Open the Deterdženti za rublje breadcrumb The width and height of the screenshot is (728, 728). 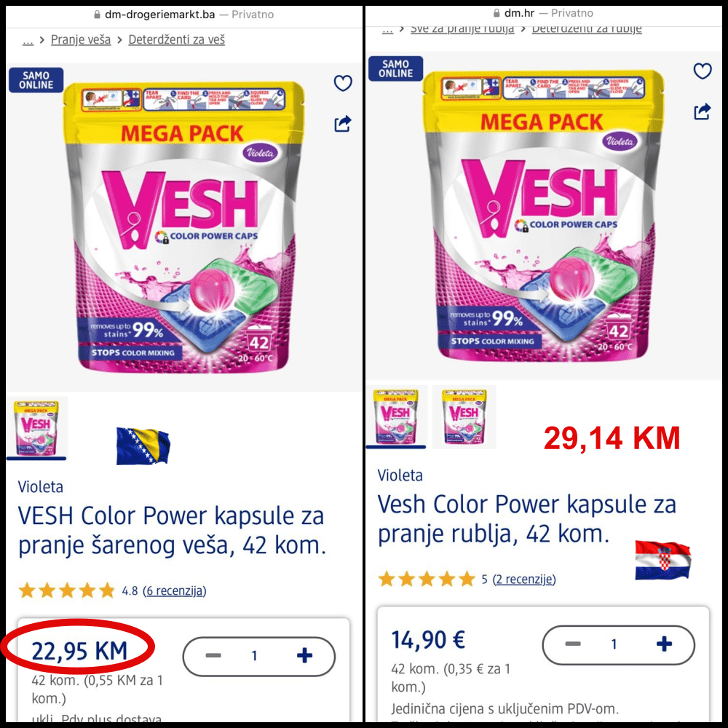pos(586,29)
